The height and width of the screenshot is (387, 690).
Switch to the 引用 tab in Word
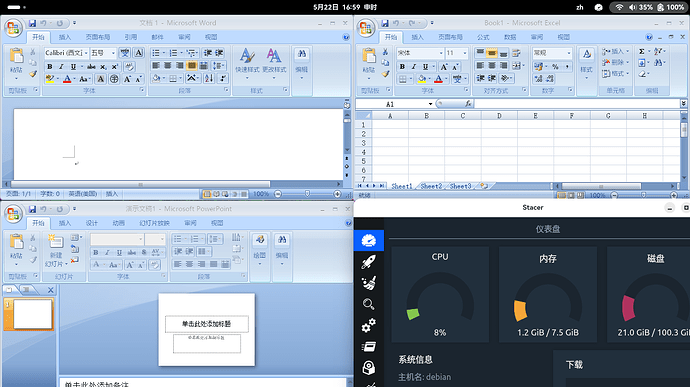[x=131, y=37]
